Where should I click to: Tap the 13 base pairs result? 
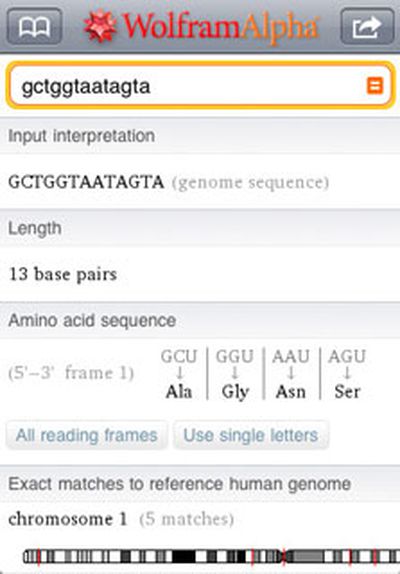(63, 274)
